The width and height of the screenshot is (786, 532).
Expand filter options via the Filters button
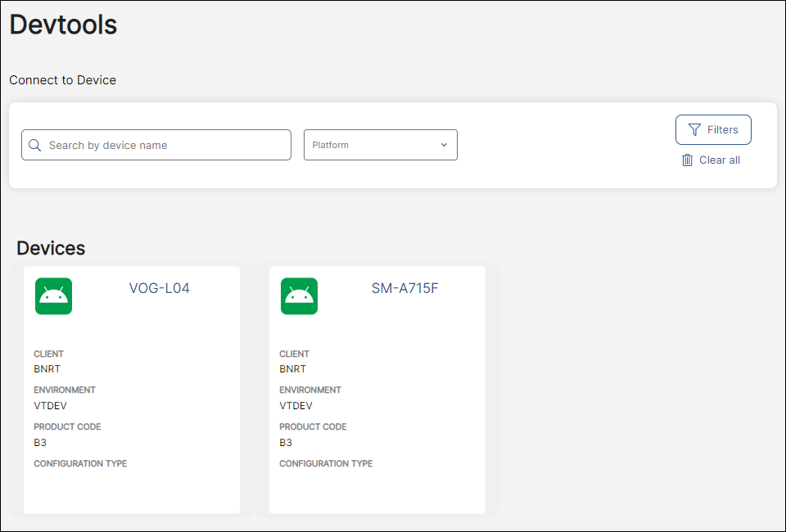click(x=713, y=129)
